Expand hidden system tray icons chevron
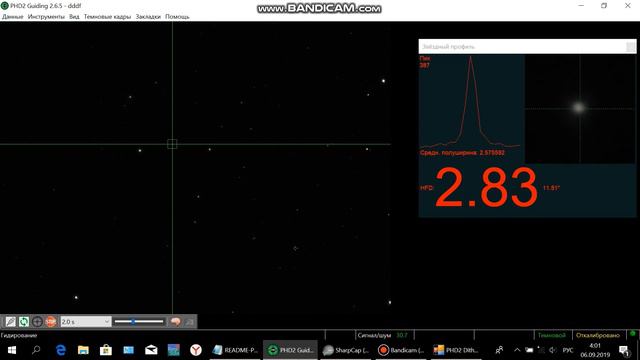 [517, 350]
